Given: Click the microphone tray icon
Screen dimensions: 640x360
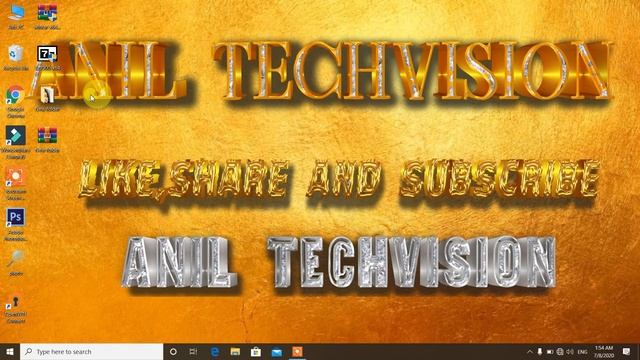Looking at the screenshot, I should (x=540, y=351).
